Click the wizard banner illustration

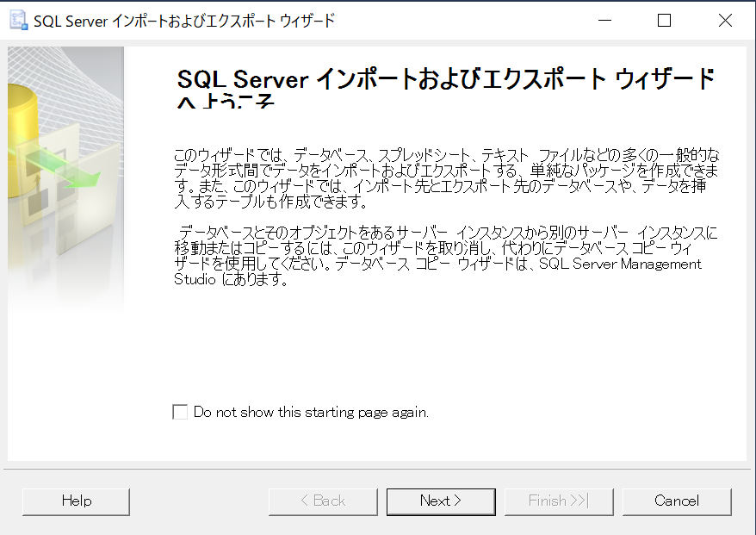65,155
